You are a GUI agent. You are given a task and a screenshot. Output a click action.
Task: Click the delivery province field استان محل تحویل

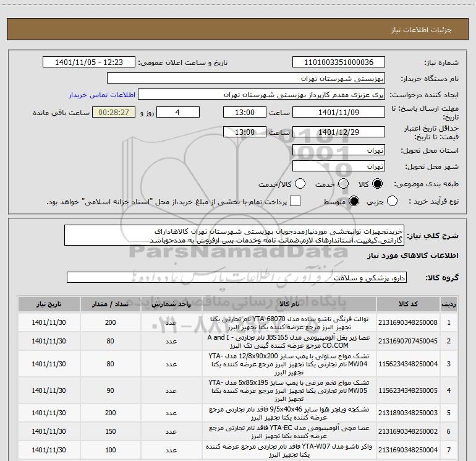pos(339,150)
